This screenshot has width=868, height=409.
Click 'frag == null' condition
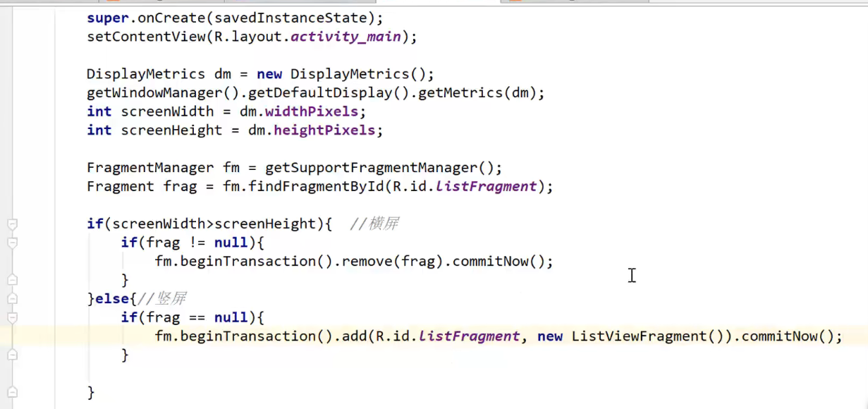point(197,317)
